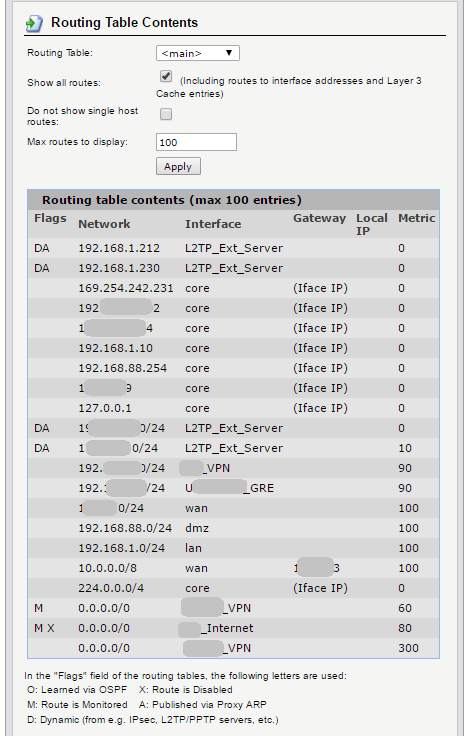
Task: Click the lan interface cell
Action: click(x=193, y=548)
